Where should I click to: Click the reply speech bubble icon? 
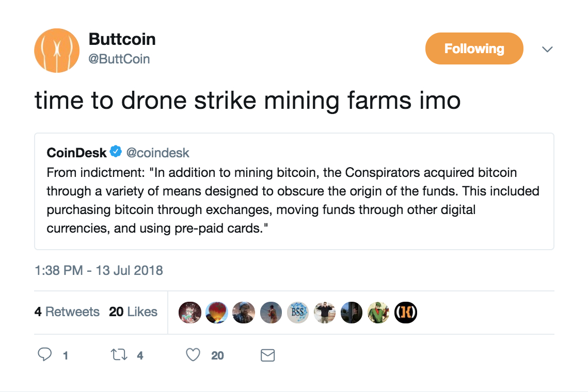(45, 355)
